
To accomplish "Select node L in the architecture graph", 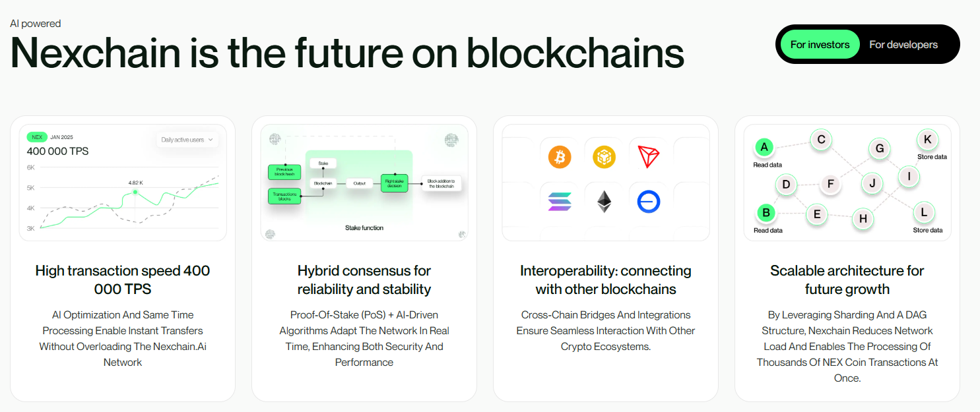I will pos(923,213).
